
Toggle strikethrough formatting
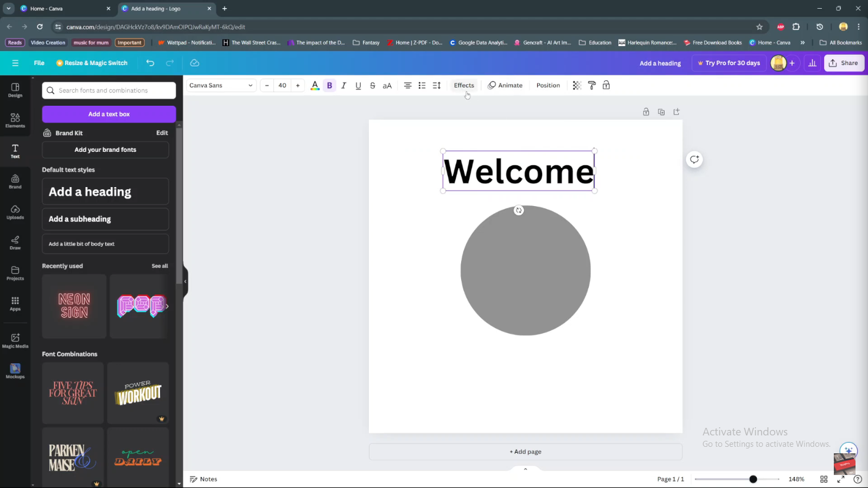tap(372, 85)
